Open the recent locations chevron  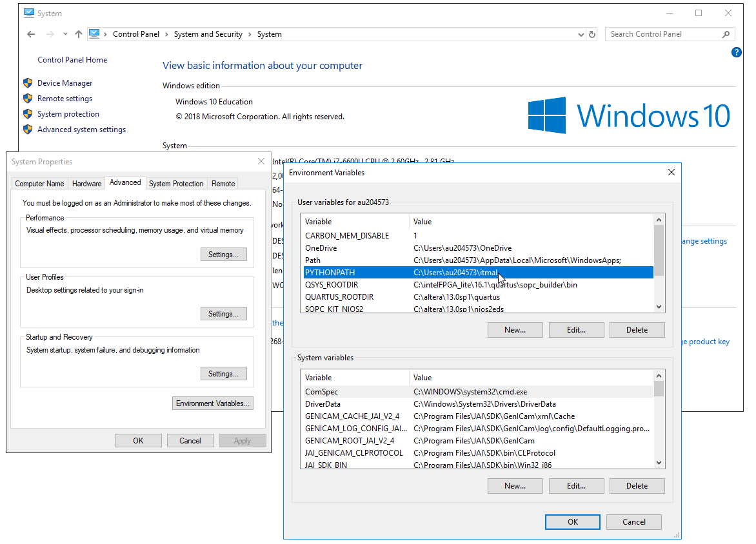pos(65,34)
